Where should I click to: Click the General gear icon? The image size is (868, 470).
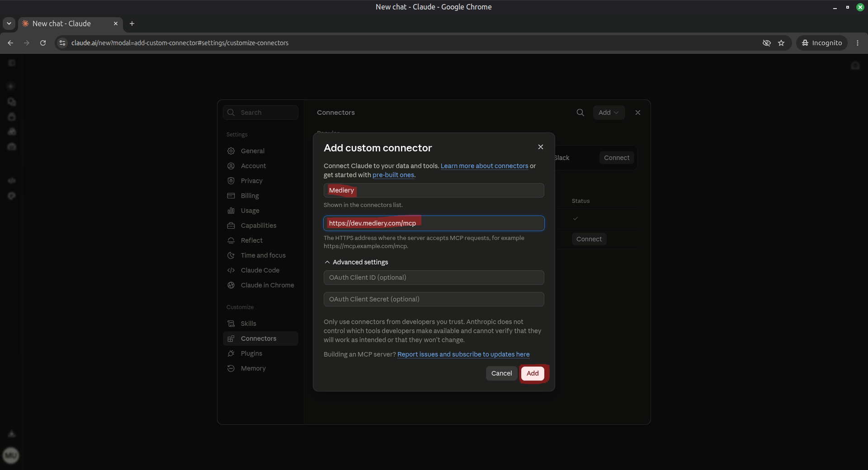pos(231,151)
